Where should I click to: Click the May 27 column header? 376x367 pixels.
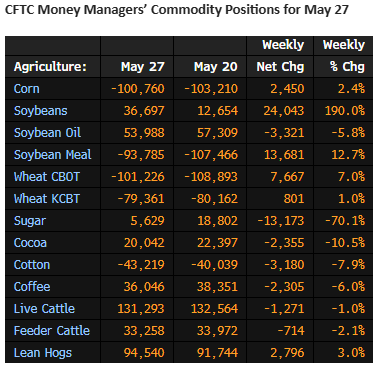click(x=143, y=67)
